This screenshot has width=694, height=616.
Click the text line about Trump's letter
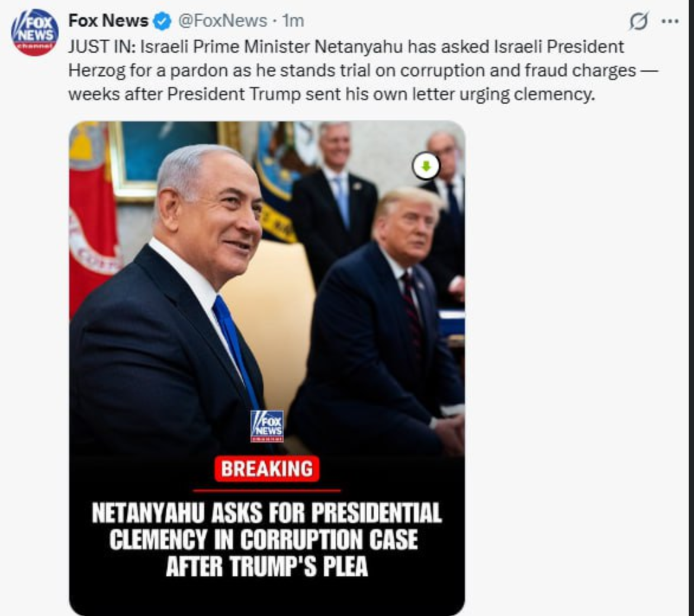tap(332, 94)
